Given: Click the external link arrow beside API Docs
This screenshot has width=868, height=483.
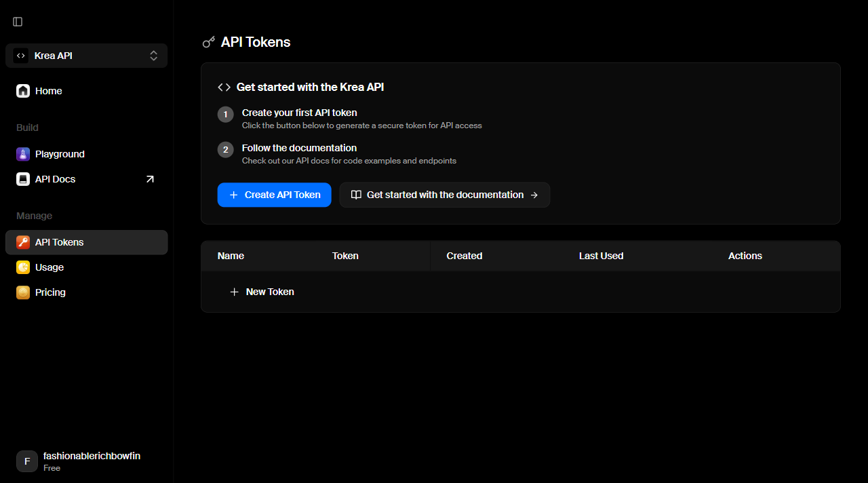Looking at the screenshot, I should coord(150,179).
